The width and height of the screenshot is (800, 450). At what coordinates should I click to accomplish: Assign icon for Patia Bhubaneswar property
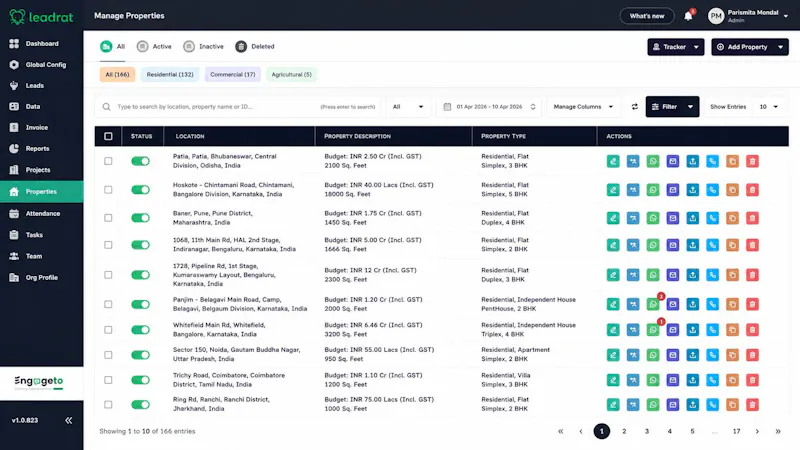tap(633, 161)
